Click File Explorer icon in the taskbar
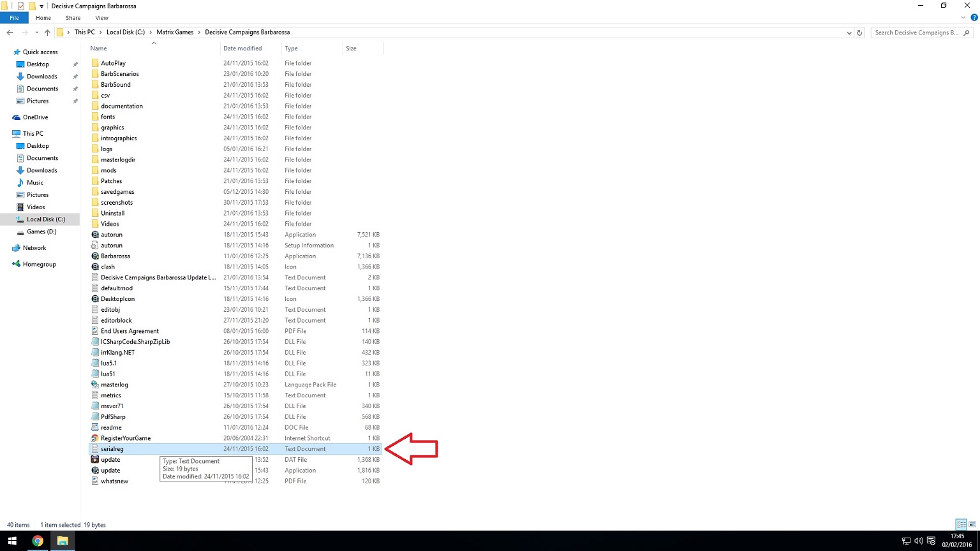This screenshot has width=980, height=551. pyautogui.click(x=63, y=541)
